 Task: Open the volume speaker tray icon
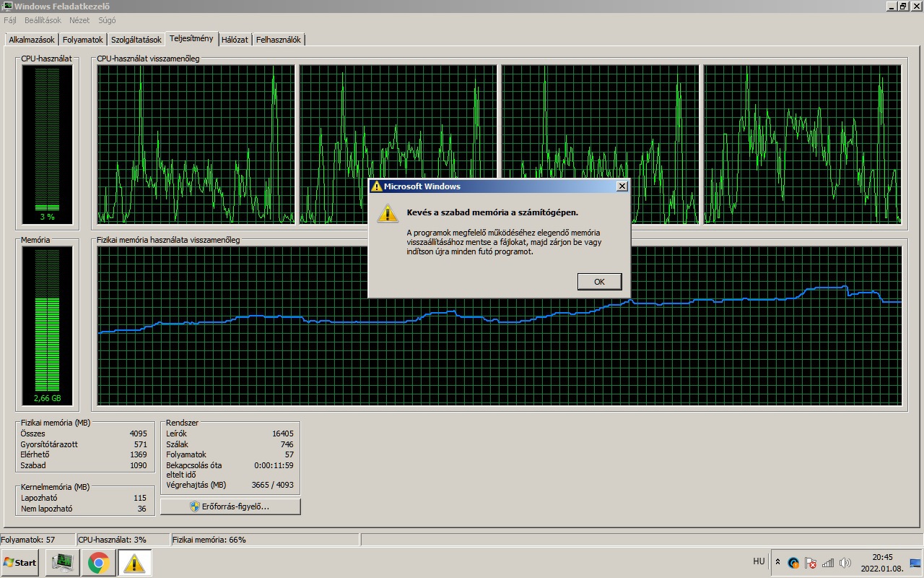pyautogui.click(x=845, y=563)
